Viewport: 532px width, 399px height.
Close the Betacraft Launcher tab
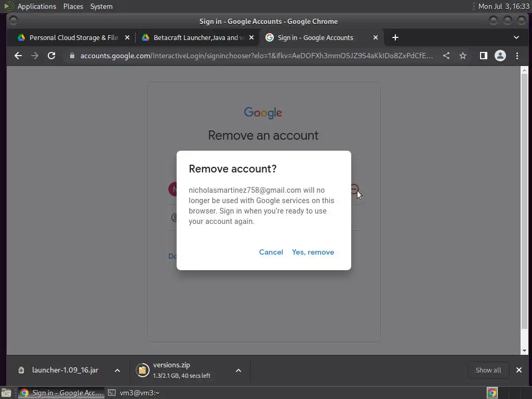(251, 37)
